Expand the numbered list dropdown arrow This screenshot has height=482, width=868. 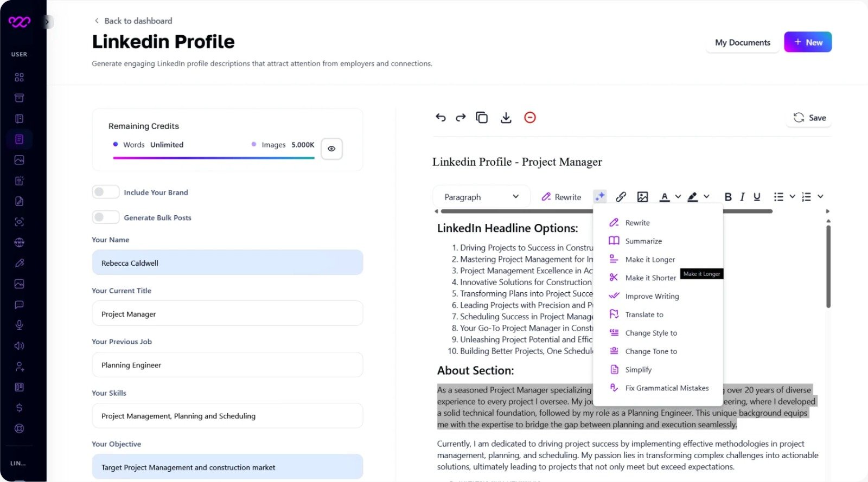pos(820,196)
